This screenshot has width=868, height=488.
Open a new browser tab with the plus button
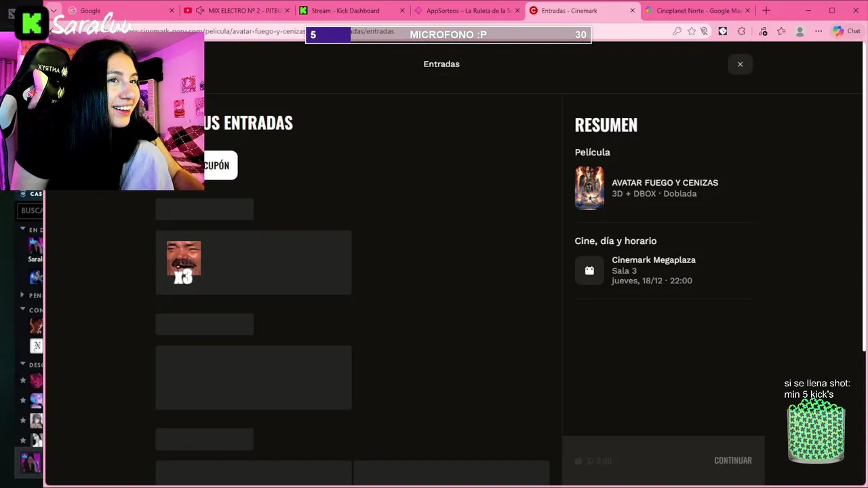766,11
